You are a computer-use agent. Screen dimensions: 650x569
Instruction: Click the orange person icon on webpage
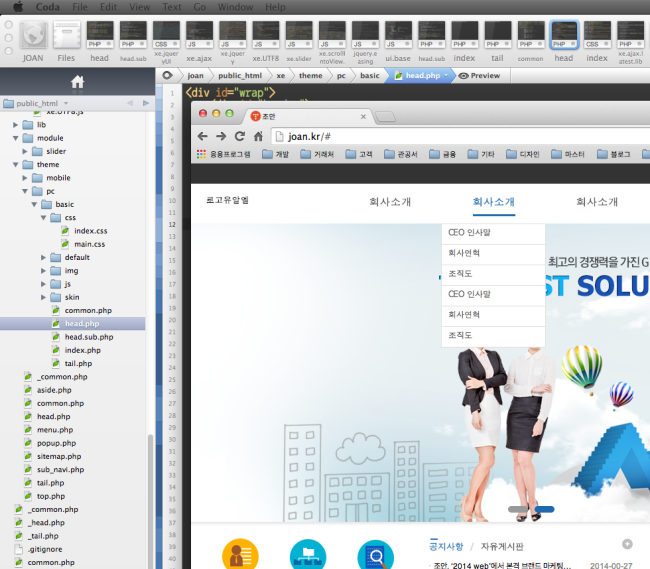point(240,554)
